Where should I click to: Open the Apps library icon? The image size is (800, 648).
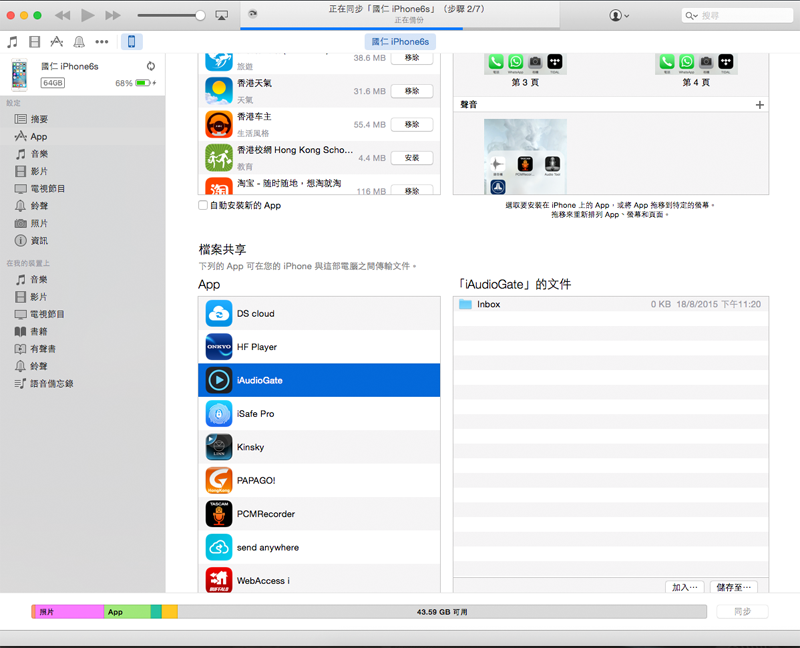(x=57, y=42)
